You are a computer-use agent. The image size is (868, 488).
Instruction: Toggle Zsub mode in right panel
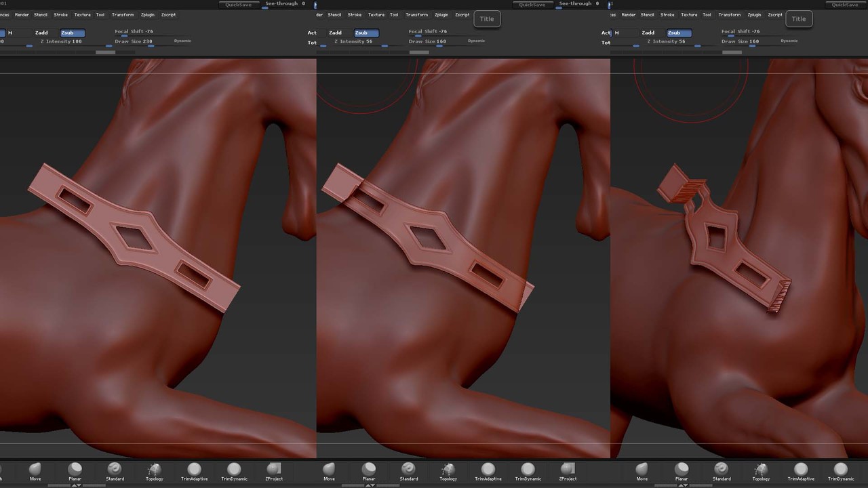coord(679,33)
